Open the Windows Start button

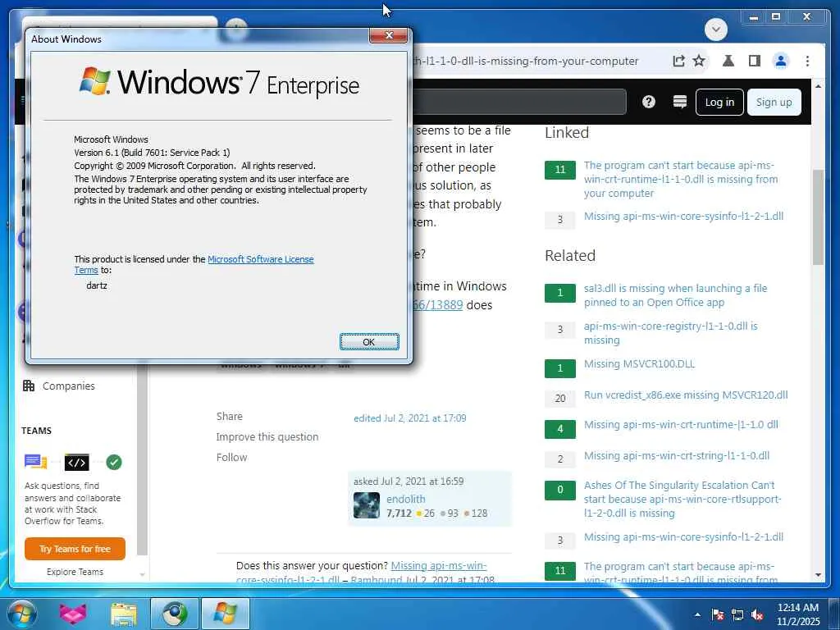point(22,614)
